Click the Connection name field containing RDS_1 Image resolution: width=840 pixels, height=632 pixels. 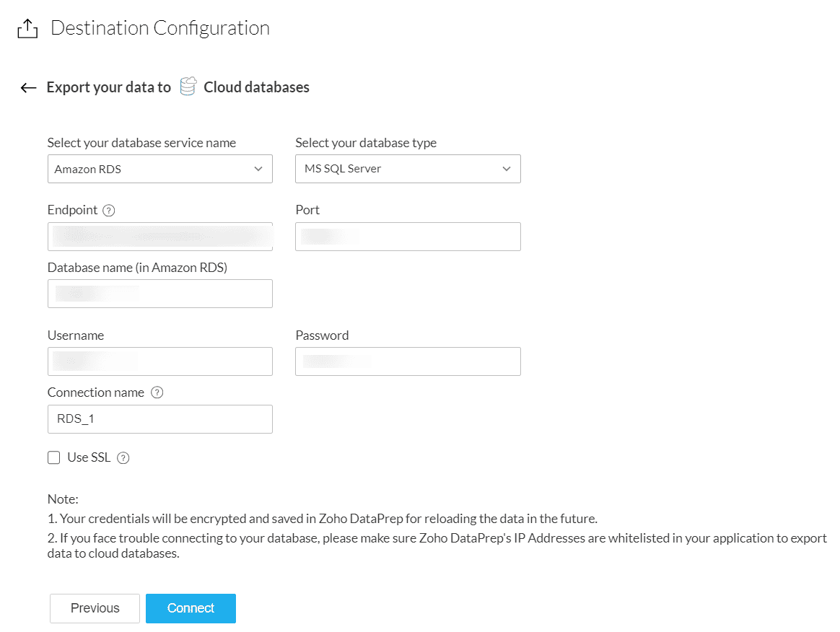(x=159, y=419)
